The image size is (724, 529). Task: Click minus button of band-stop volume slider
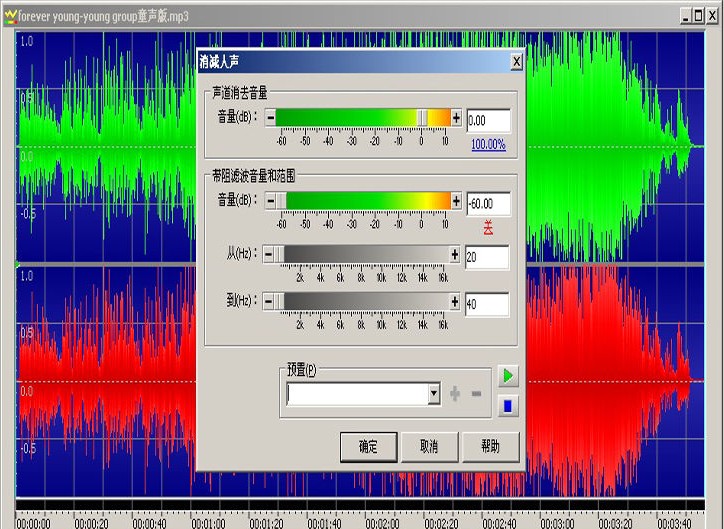271,201
